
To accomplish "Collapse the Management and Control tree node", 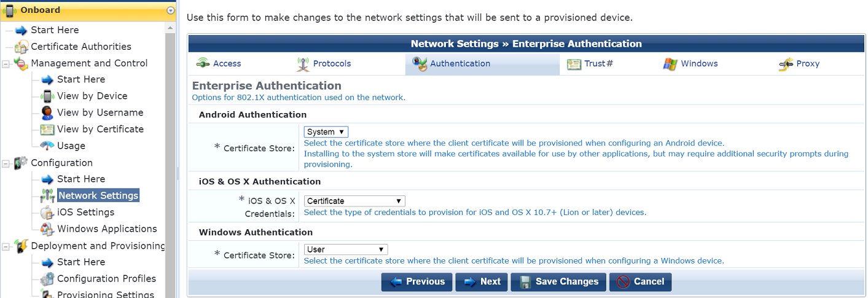I will coord(6,63).
